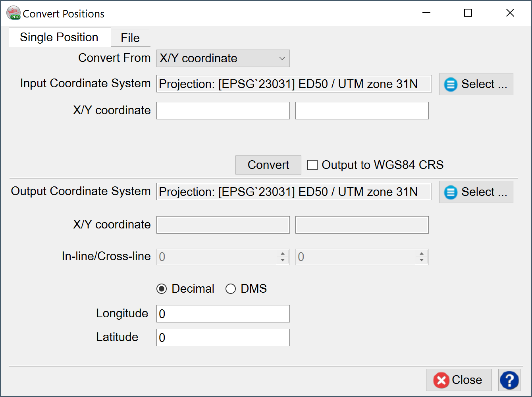Expand the Convert From dropdown
532x397 pixels.
(x=223, y=58)
